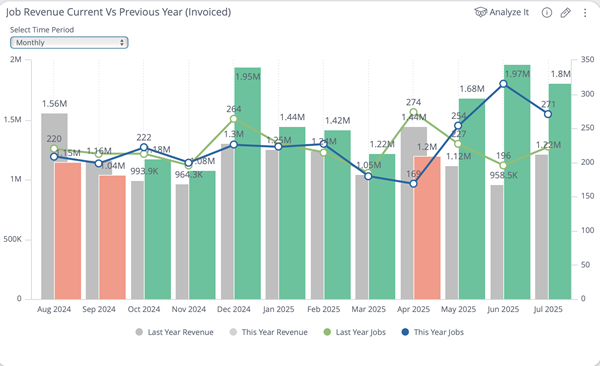Select the Jun 2025 blue jobs data point

tap(504, 84)
